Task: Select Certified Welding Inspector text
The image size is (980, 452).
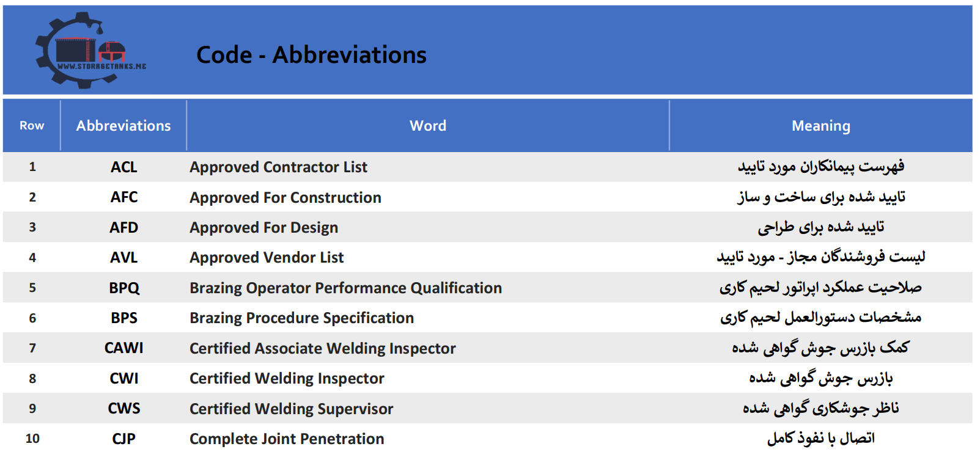Action: (x=287, y=379)
